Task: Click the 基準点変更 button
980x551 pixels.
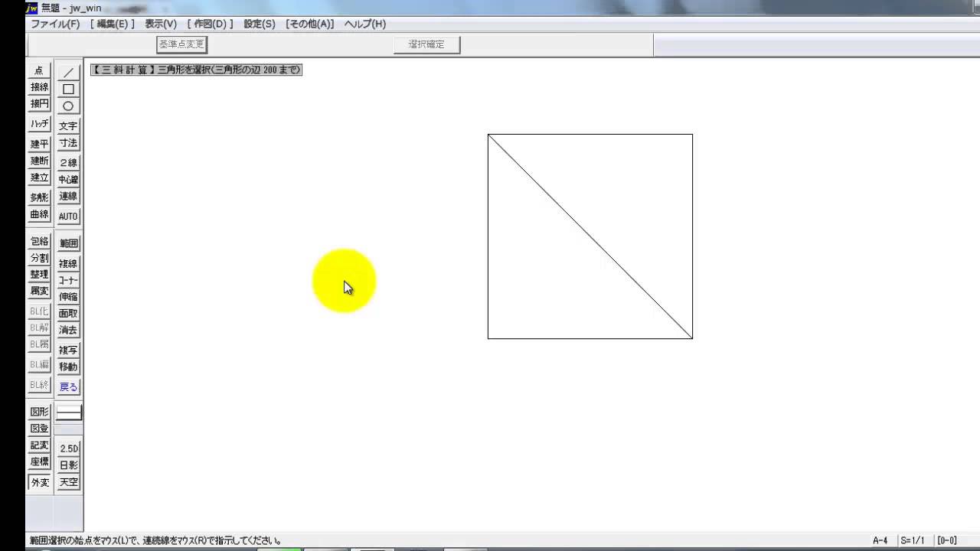Action: 182,44
